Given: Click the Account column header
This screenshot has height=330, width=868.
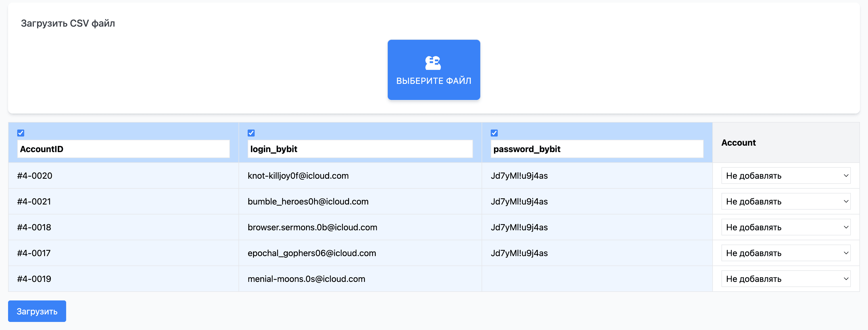Looking at the screenshot, I should (x=738, y=143).
